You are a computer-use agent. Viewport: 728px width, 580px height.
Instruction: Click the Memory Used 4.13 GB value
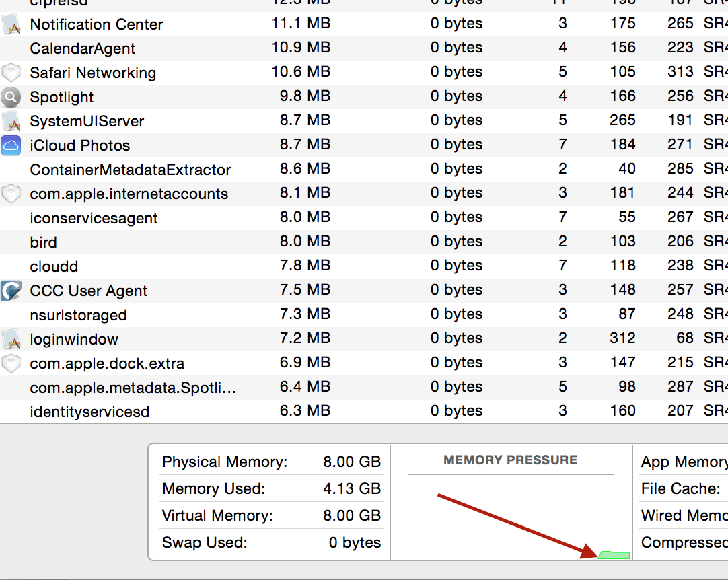click(352, 488)
